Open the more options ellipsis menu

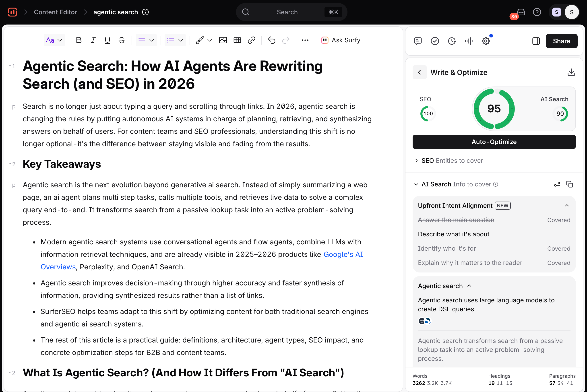305,40
